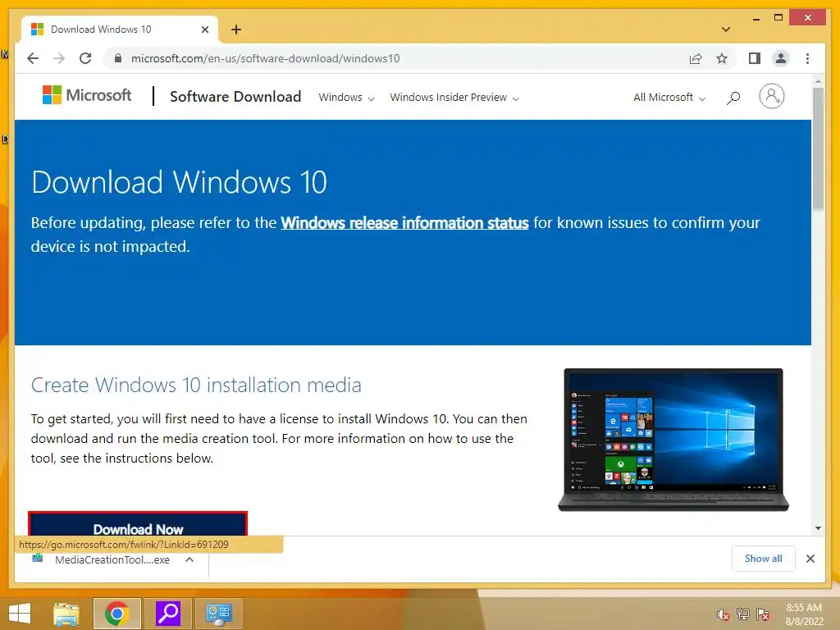This screenshot has width=840, height=630.
Task: Expand MediaCreationTool download options chevron
Action: click(189, 559)
